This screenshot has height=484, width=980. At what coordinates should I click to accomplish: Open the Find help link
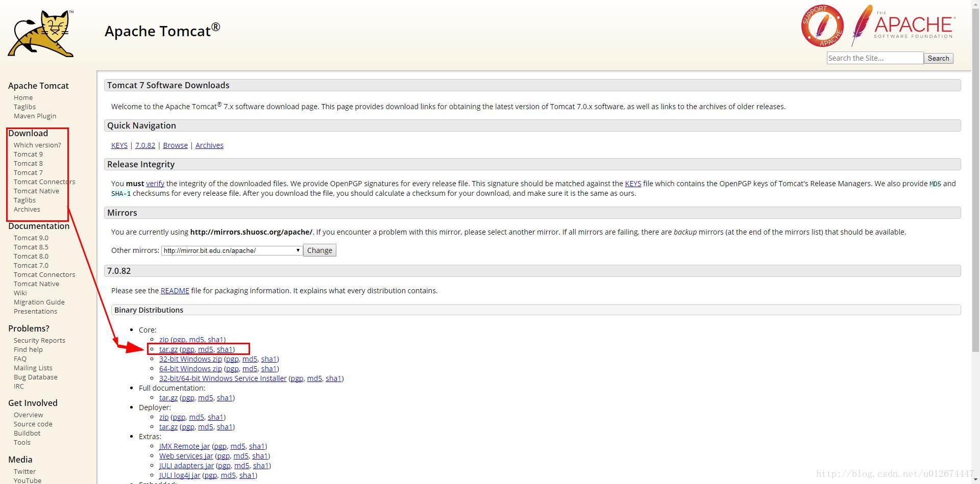click(28, 349)
